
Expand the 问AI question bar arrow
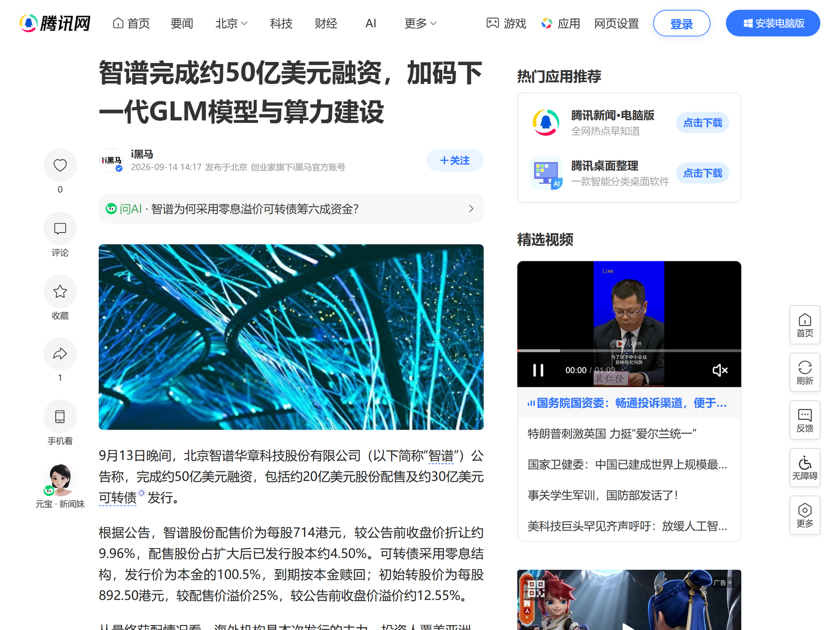coord(471,208)
